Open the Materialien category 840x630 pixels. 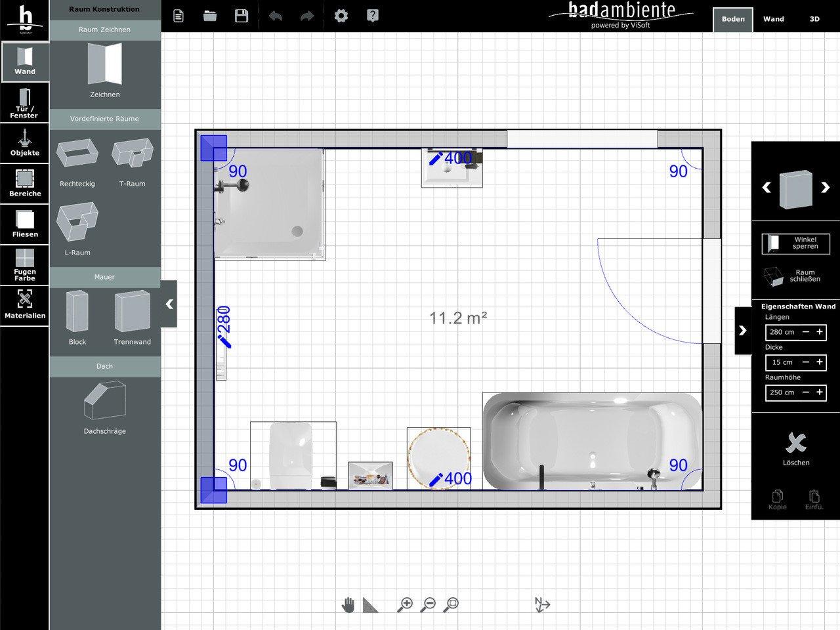pyautogui.click(x=24, y=306)
